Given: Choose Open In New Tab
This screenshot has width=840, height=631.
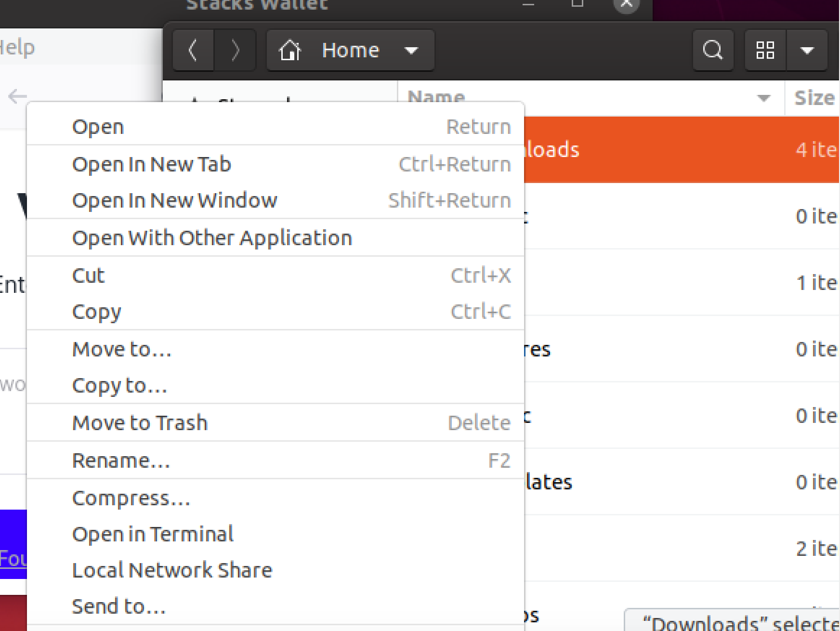Looking at the screenshot, I should point(151,164).
